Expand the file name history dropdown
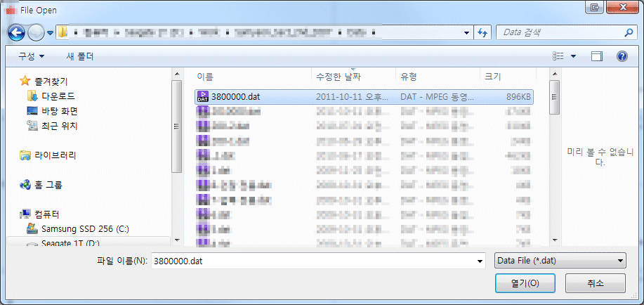644x305 pixels. click(480, 261)
